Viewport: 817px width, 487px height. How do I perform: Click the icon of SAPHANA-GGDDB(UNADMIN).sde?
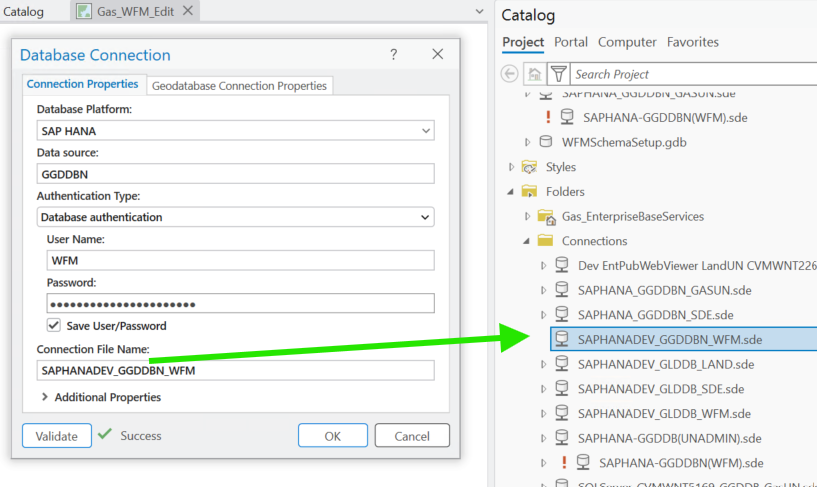coord(562,438)
